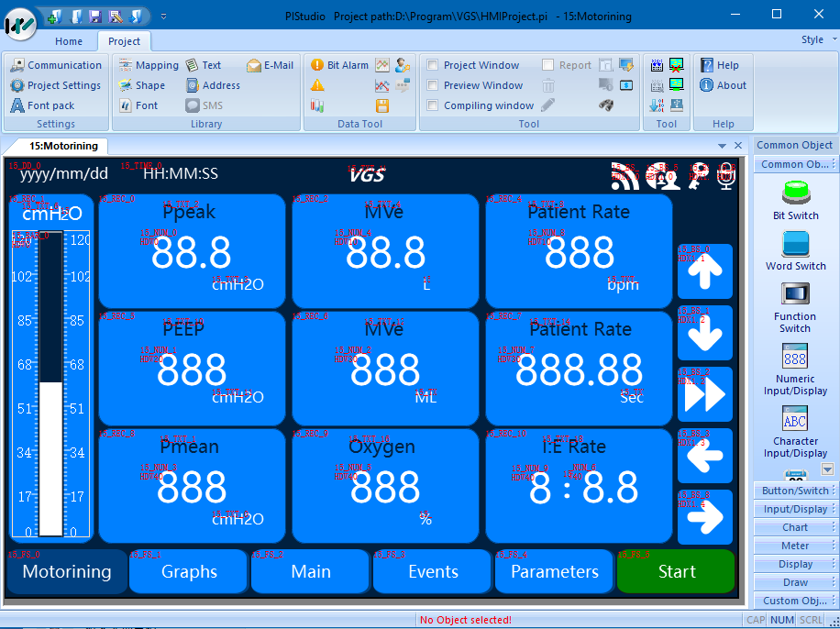Click the down arrow in Common Object list
Image resolution: width=840 pixels, height=629 pixels.
[x=828, y=469]
